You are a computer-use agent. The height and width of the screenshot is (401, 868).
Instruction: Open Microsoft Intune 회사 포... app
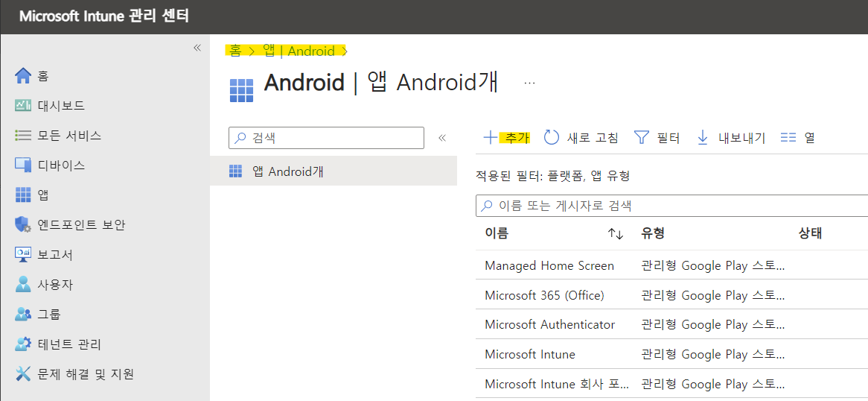click(557, 383)
